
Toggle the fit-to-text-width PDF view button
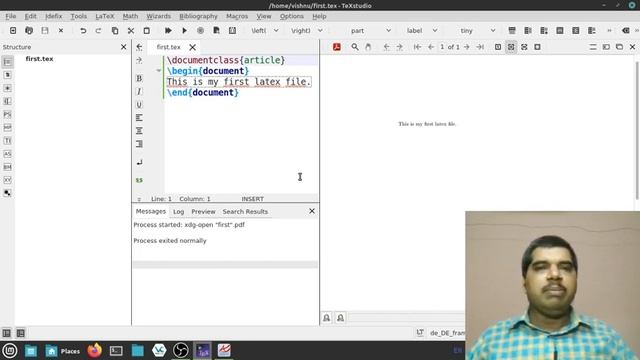pyautogui.click(x=524, y=47)
